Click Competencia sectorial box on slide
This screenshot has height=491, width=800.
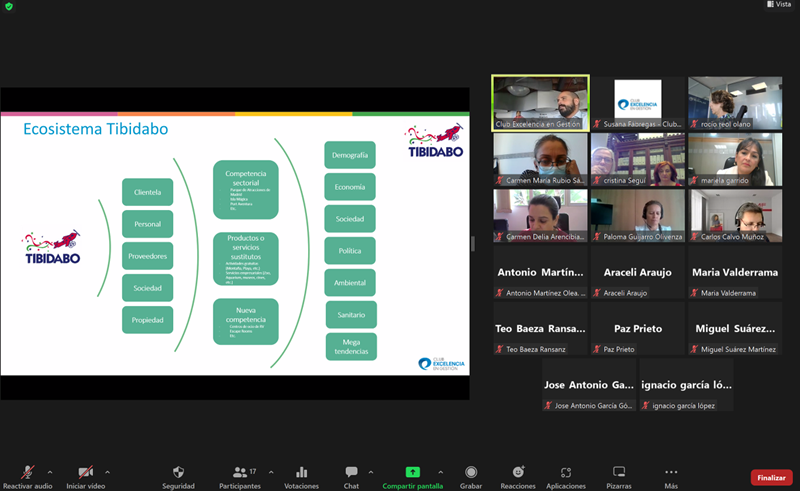coord(246,190)
